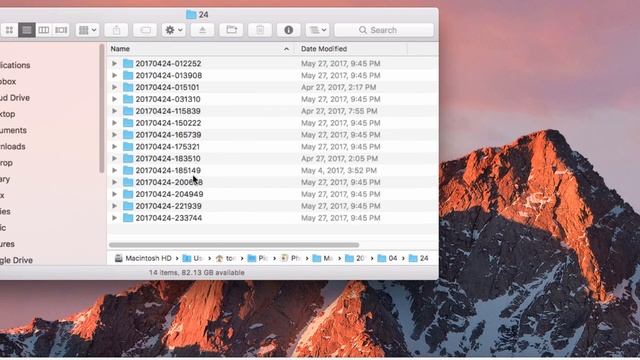Switch to column view

44,30
